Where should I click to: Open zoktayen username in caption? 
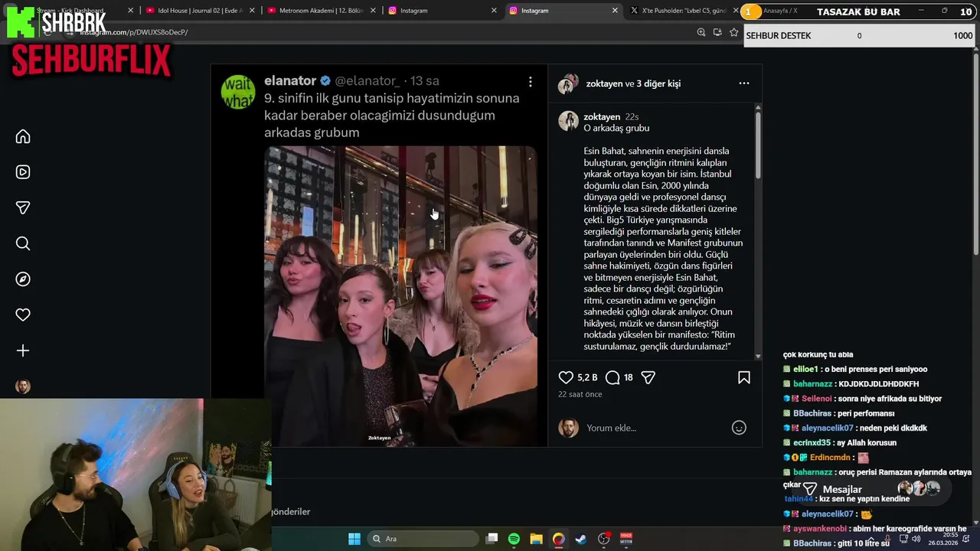point(602,117)
